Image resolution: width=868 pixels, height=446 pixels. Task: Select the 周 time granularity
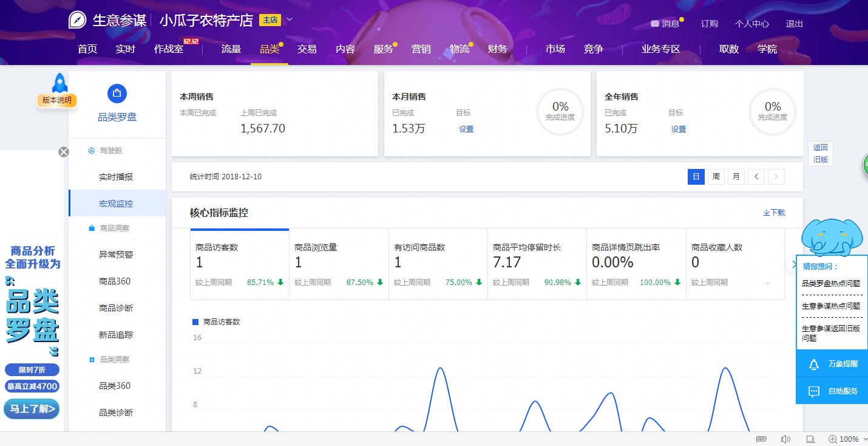click(716, 177)
